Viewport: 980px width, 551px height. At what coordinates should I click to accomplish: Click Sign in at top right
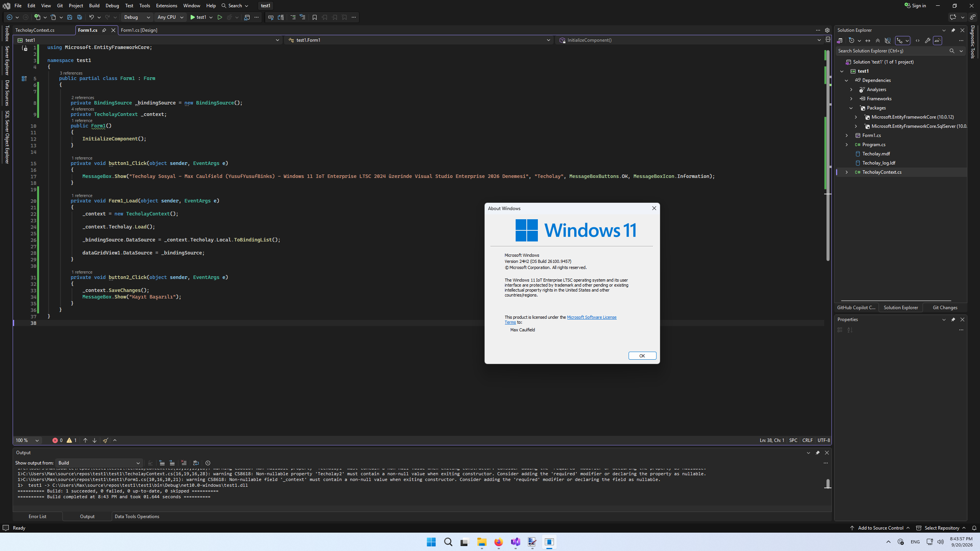915,6
